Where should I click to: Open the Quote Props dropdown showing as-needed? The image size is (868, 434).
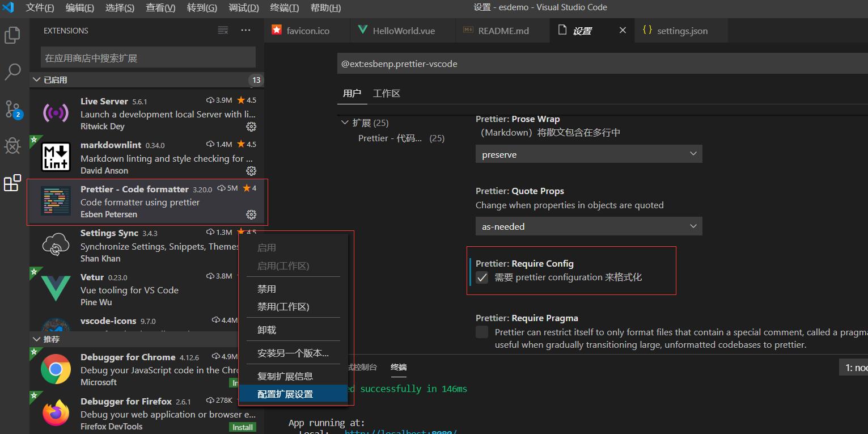click(x=588, y=226)
